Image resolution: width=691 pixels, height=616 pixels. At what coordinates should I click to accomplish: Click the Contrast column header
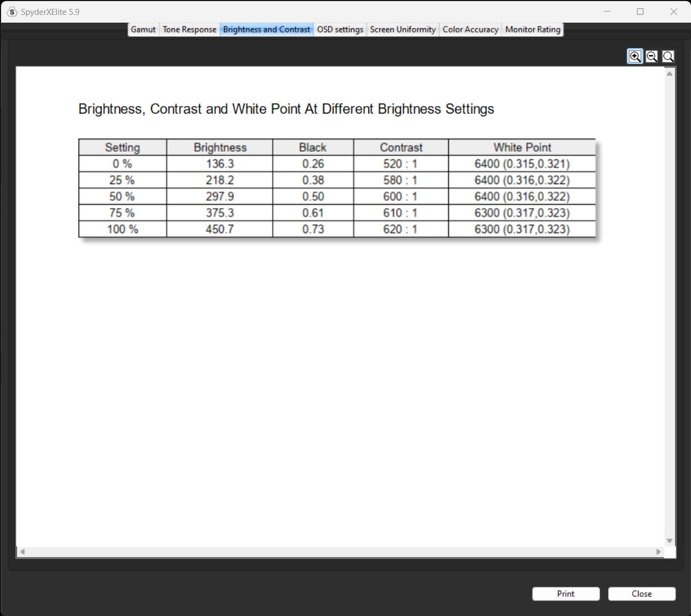[401, 147]
